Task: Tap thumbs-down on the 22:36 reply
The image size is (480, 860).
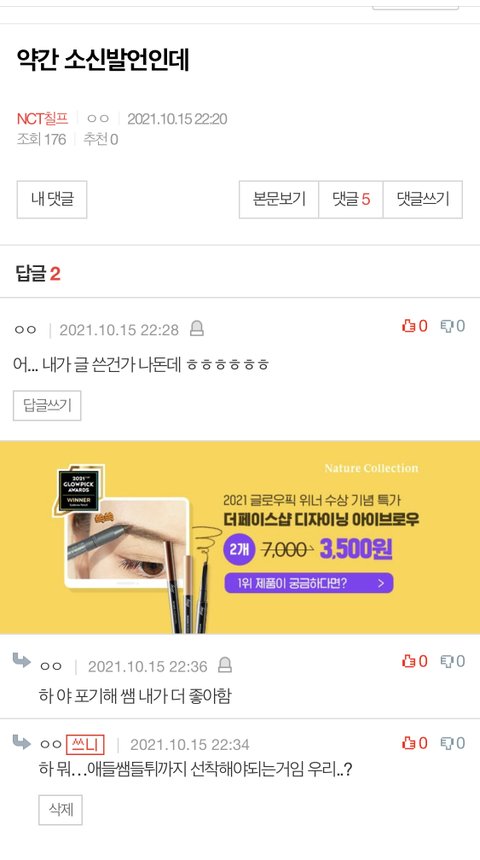Action: click(x=453, y=661)
